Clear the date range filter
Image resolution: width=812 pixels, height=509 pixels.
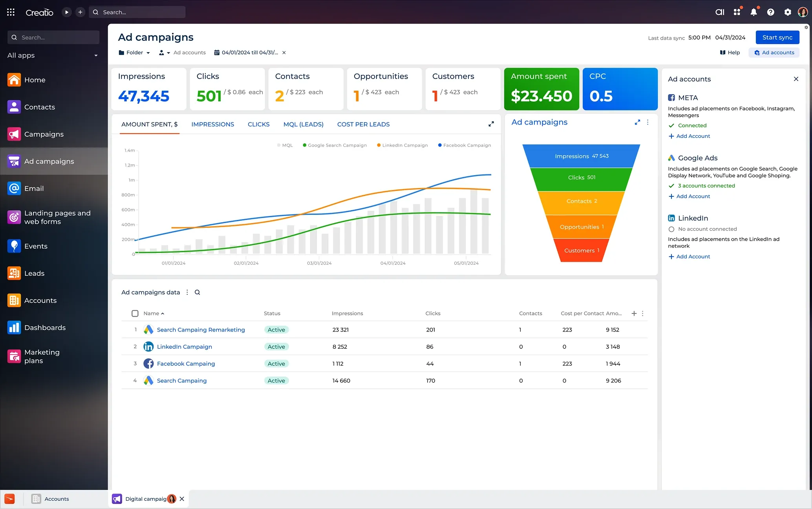284,53
